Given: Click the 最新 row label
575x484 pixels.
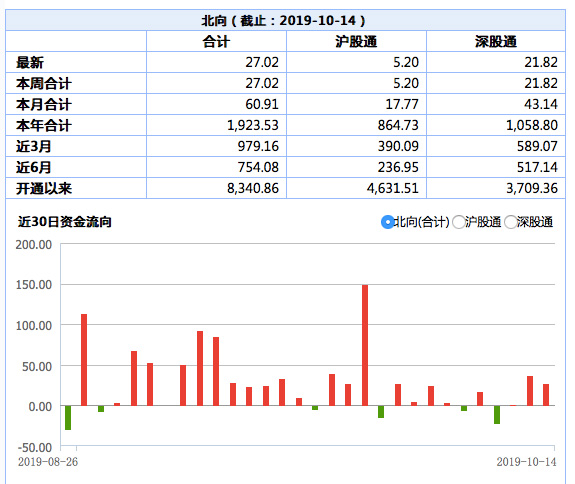Looking at the screenshot, I should pyautogui.click(x=30, y=62).
